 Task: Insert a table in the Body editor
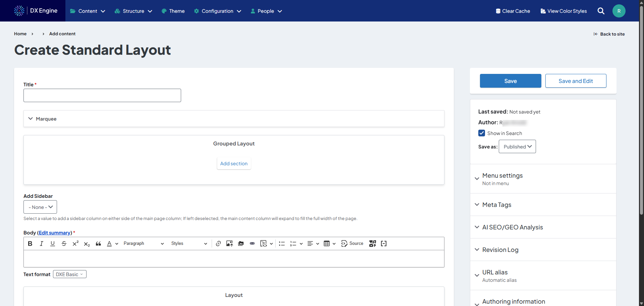tap(327, 244)
